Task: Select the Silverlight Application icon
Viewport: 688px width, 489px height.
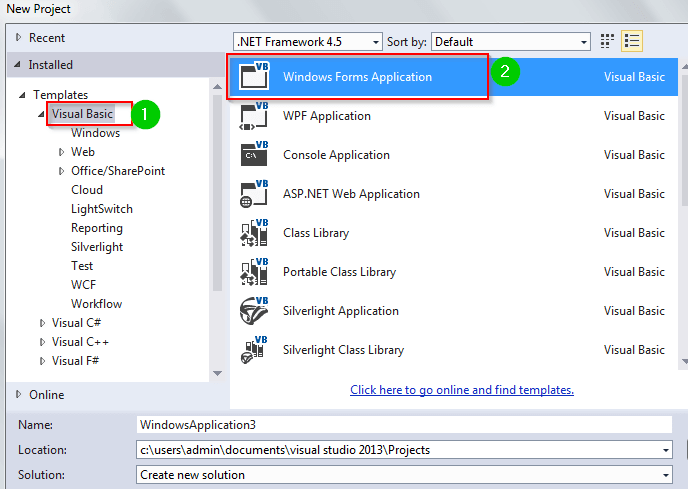Action: coord(254,311)
